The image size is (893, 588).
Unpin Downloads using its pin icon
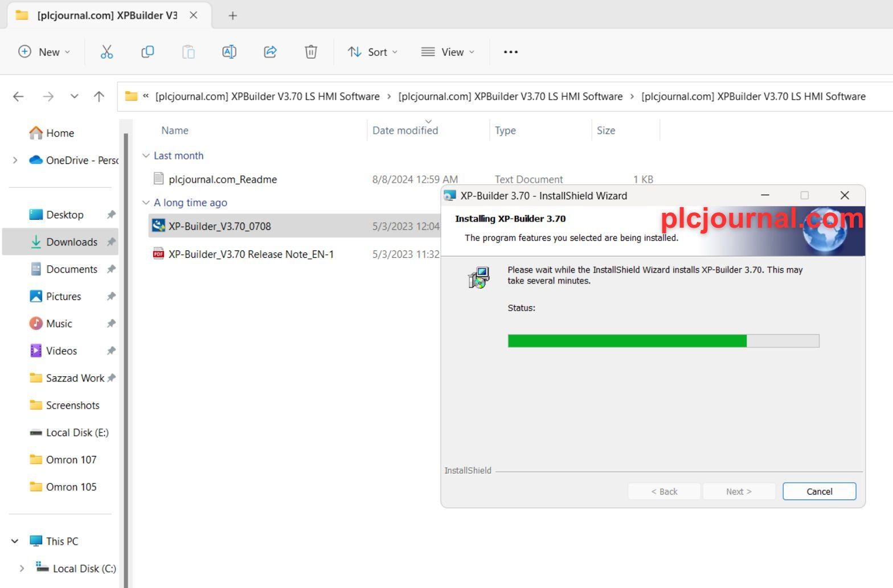click(x=111, y=242)
